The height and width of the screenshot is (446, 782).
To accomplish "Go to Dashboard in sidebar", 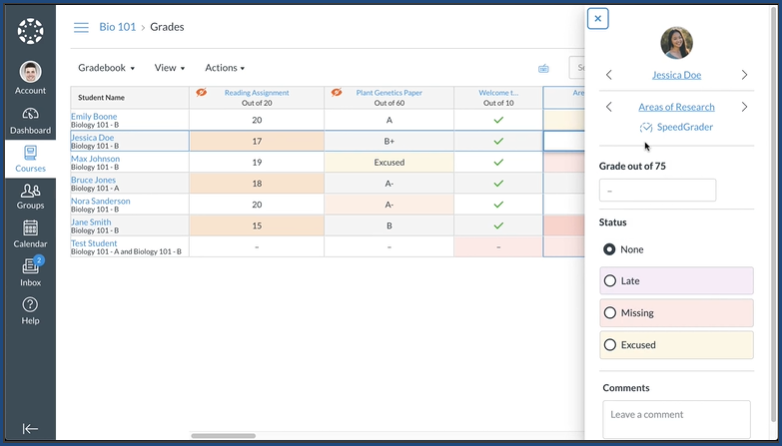I will pyautogui.click(x=30, y=121).
